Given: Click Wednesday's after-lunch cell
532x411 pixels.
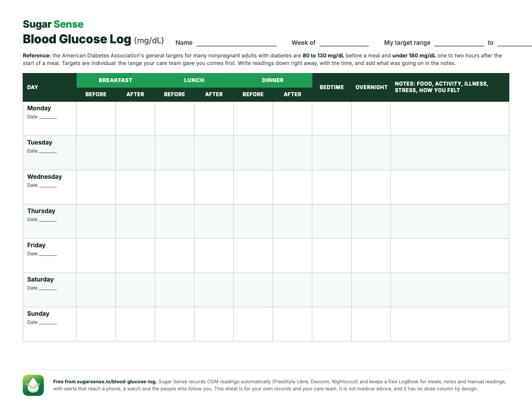Looking at the screenshot, I should click(214, 187).
